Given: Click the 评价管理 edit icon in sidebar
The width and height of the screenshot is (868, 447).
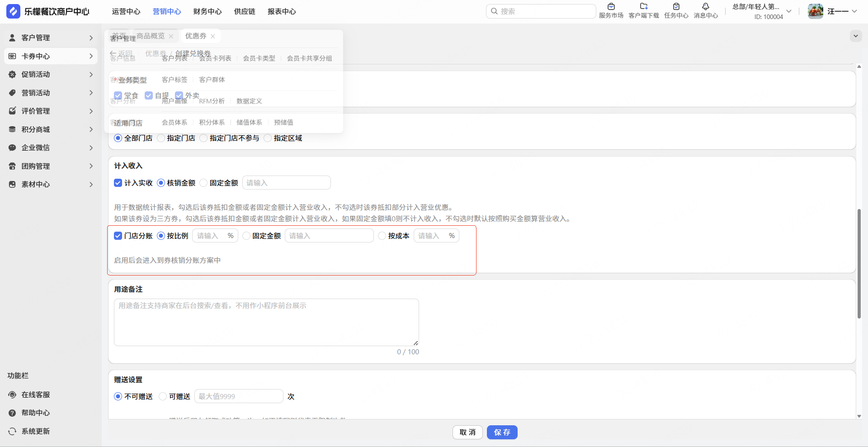Looking at the screenshot, I should pos(12,111).
